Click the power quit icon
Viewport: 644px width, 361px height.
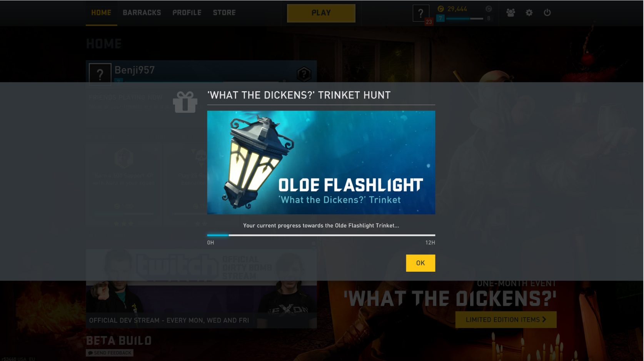point(547,13)
